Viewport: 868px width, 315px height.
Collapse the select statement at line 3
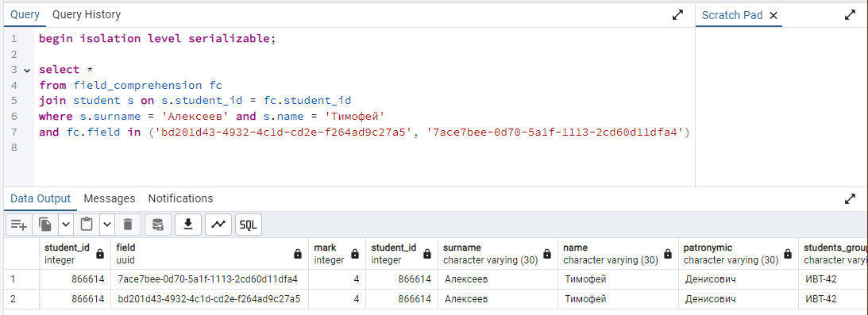pos(26,71)
